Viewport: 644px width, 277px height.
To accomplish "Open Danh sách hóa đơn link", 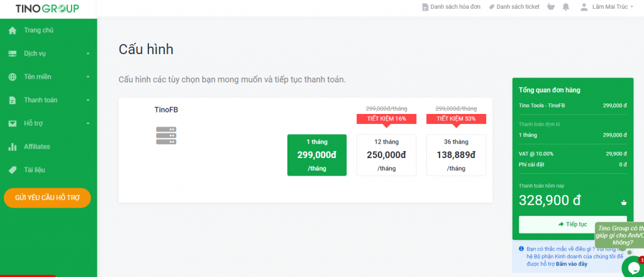I will point(451,6).
